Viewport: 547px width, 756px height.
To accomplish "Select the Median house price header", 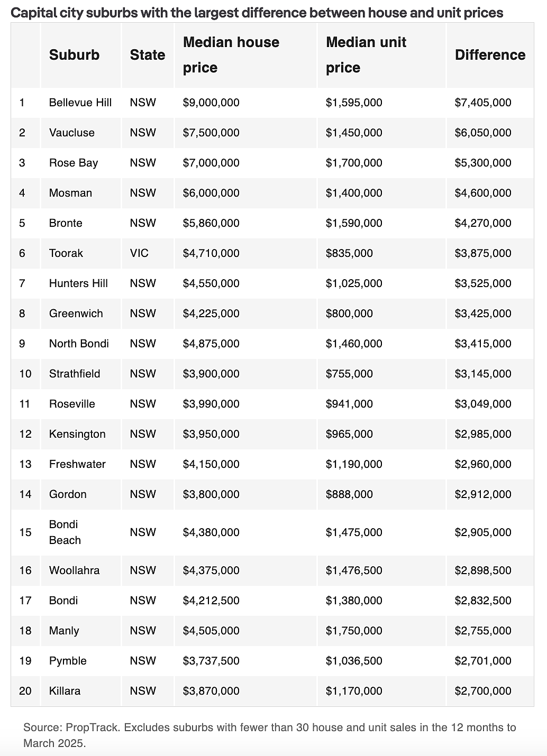I will tap(231, 55).
